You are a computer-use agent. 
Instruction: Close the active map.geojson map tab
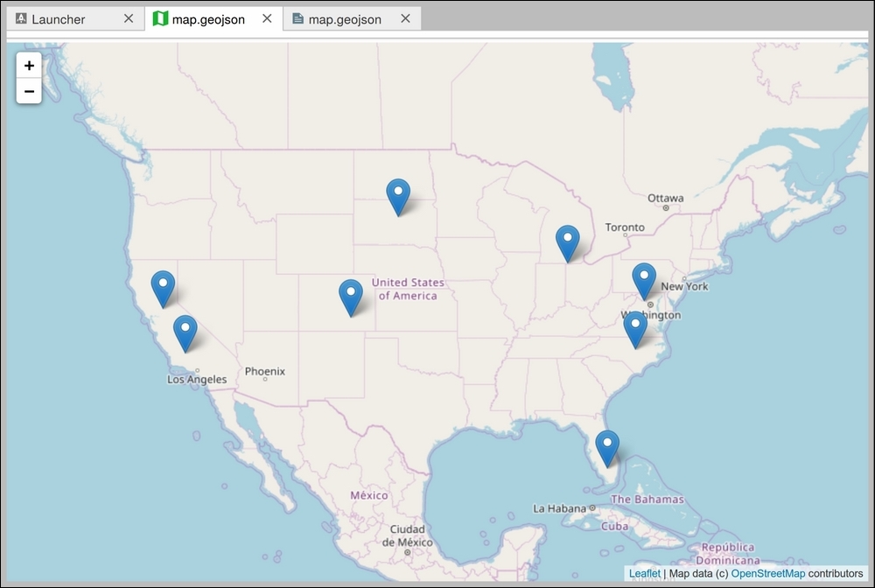[x=267, y=19]
